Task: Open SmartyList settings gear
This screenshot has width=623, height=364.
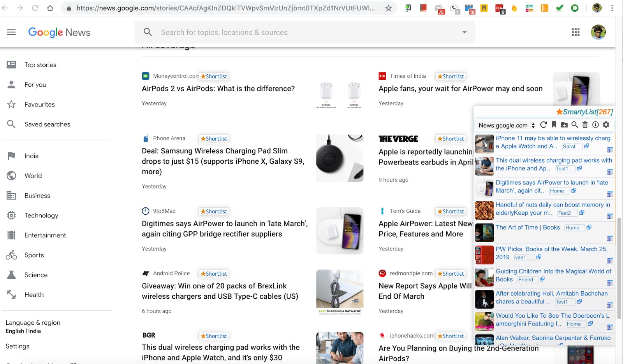Action: tap(606, 125)
